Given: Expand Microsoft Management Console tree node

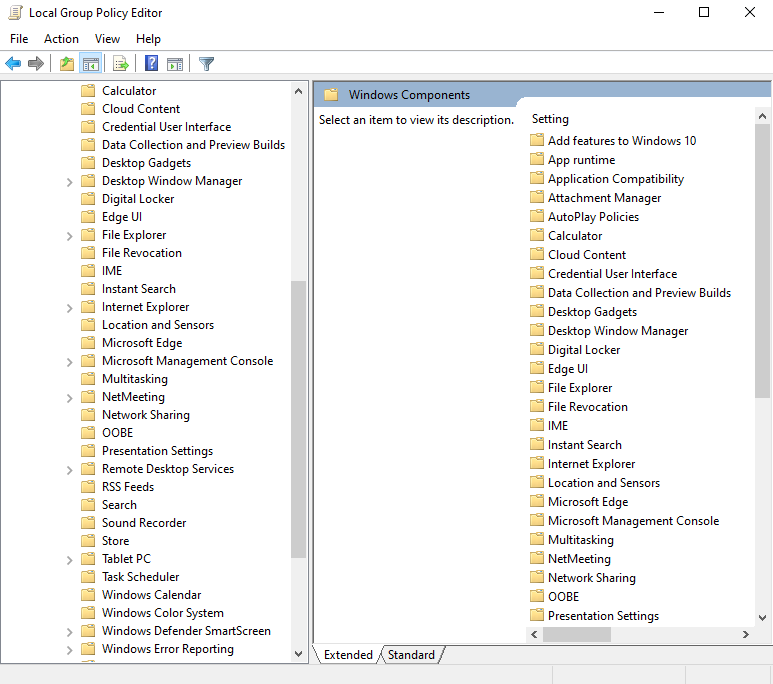Looking at the screenshot, I should [70, 362].
